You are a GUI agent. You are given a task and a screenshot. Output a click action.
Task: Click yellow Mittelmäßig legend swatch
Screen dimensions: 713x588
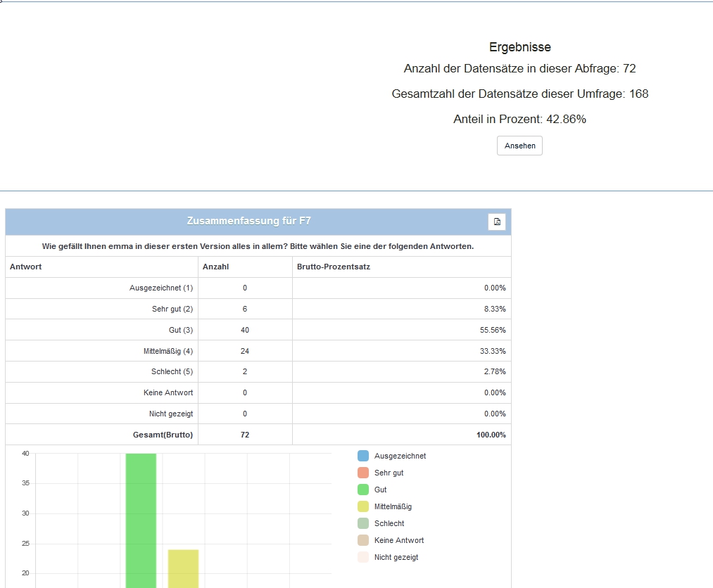pos(363,506)
